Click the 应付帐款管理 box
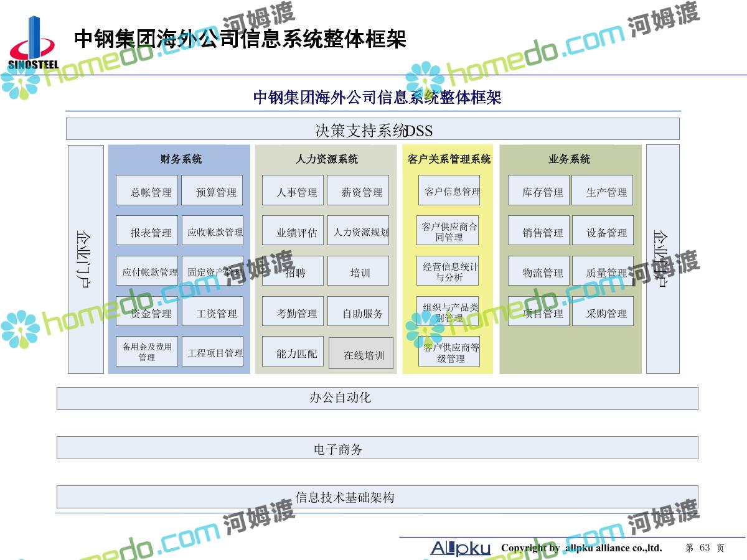The width and height of the screenshot is (747, 560). click(147, 271)
